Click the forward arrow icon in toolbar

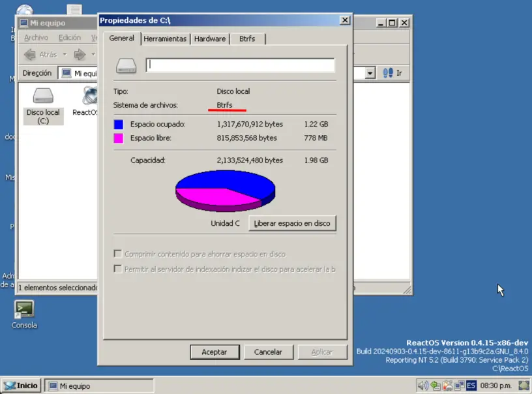(x=80, y=54)
